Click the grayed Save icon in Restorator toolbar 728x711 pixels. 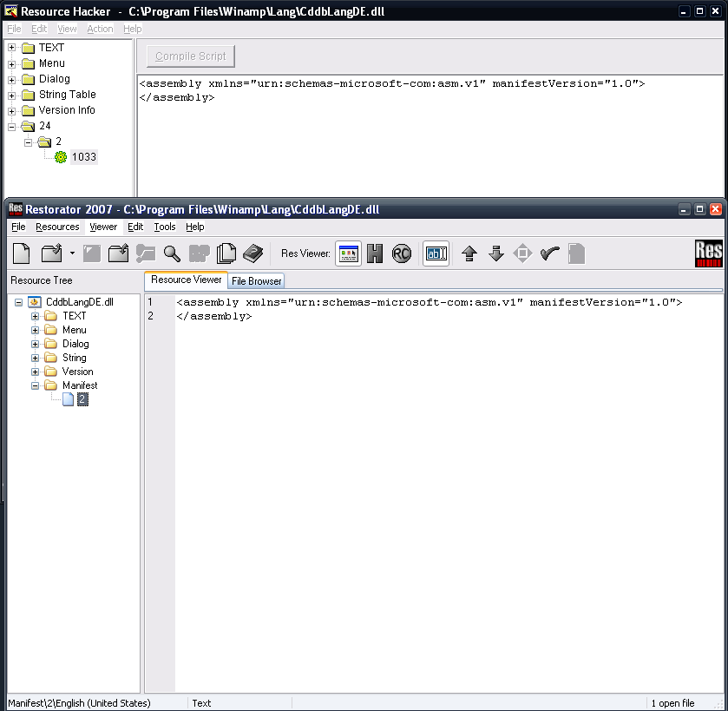(x=91, y=253)
